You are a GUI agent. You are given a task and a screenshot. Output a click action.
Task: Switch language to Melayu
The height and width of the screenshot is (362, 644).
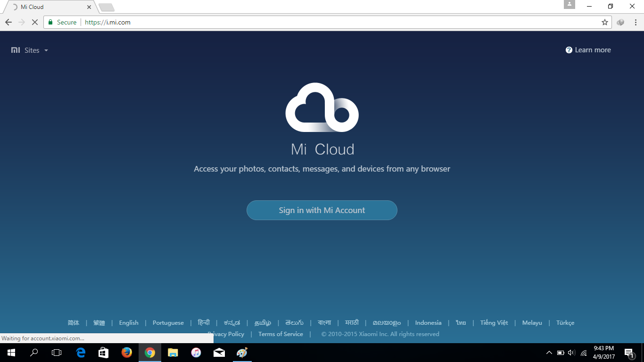(x=532, y=323)
